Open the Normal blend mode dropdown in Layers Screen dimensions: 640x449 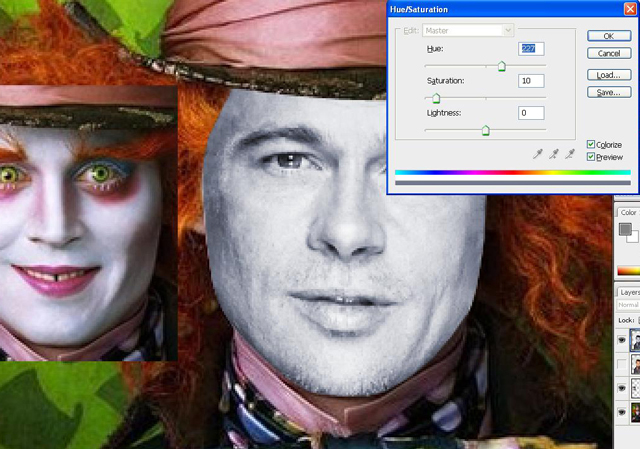click(628, 305)
